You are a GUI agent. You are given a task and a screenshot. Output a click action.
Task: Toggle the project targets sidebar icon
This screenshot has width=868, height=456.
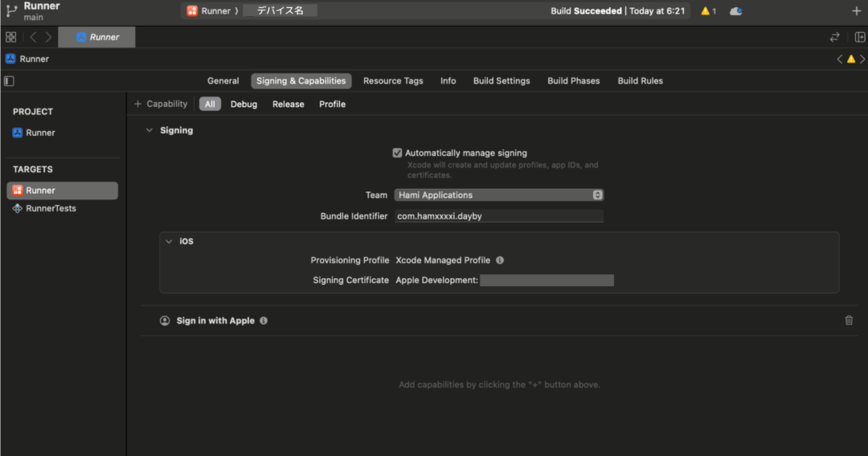point(10,81)
